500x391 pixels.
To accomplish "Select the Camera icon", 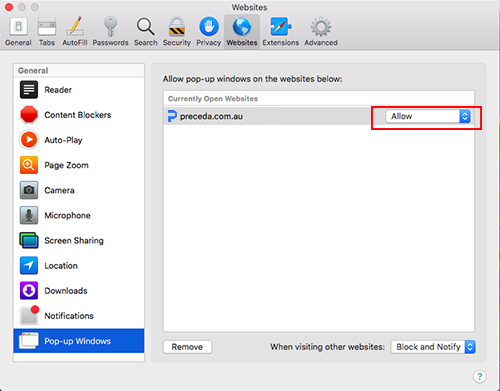I will (x=29, y=190).
